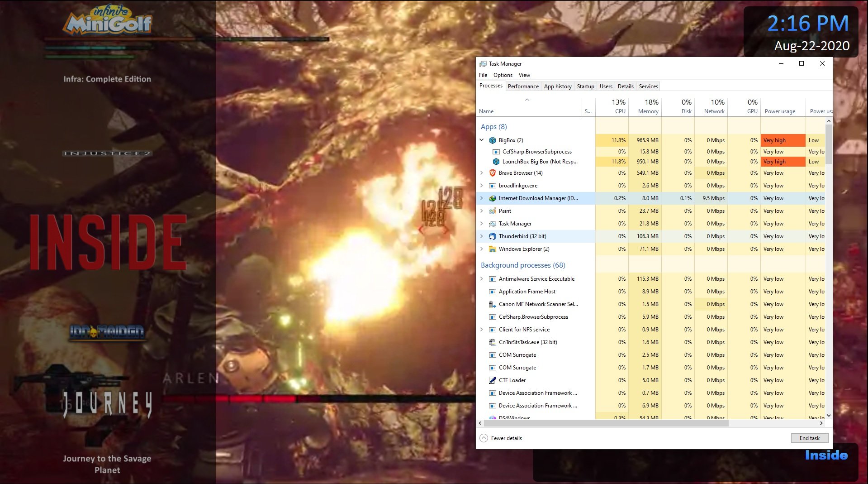
Task: Select Journey to the Savage Planet entry
Action: [107, 464]
